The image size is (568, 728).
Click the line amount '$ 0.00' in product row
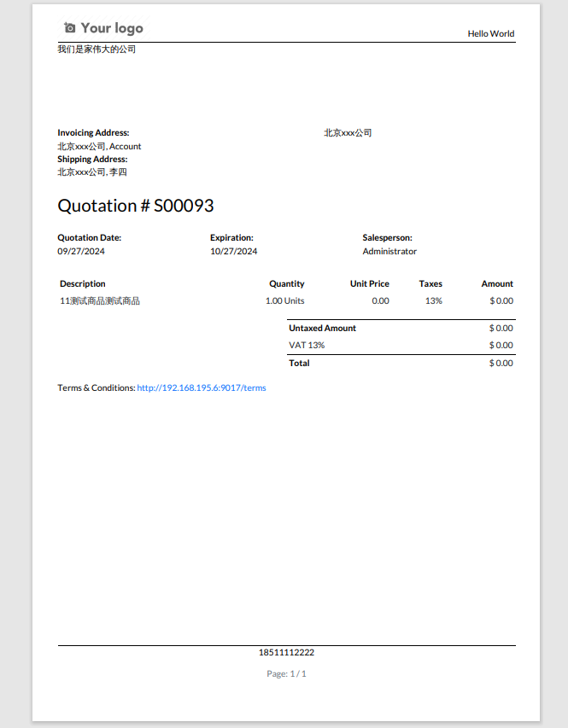[501, 301]
